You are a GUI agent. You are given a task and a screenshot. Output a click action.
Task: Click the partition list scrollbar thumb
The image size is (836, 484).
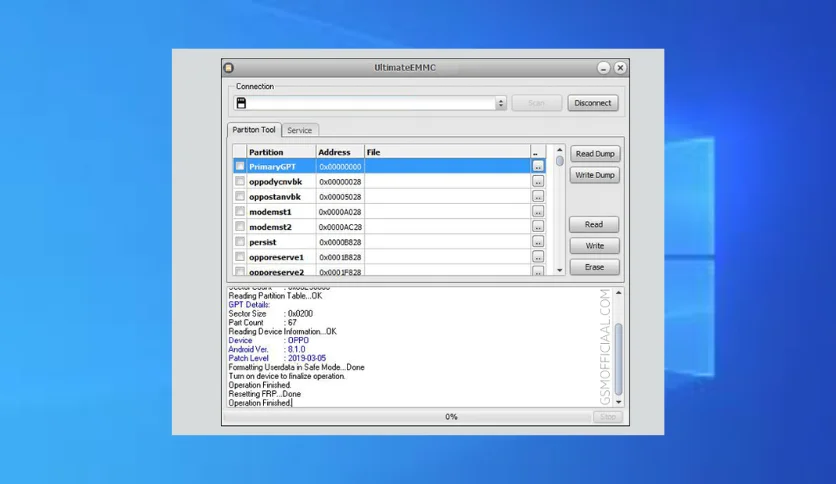559,160
